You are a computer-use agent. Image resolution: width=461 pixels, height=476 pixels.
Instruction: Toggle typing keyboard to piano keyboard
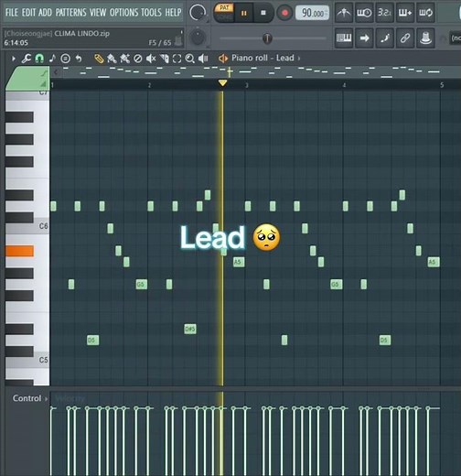344,38
